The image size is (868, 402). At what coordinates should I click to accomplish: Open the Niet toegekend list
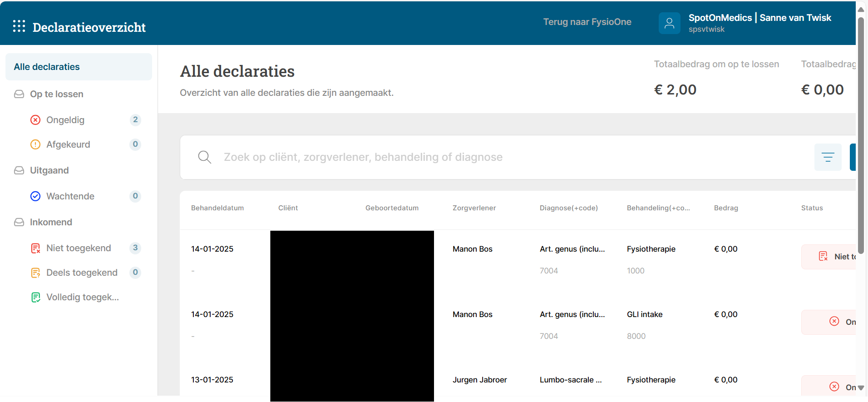[79, 248]
